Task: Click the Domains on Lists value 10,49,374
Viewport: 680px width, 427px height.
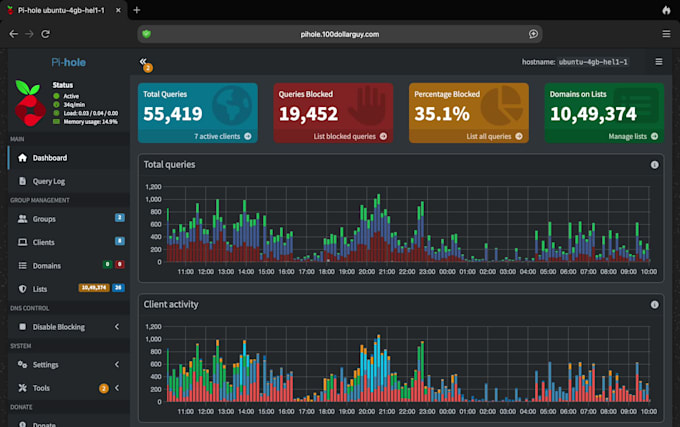Action: click(593, 114)
